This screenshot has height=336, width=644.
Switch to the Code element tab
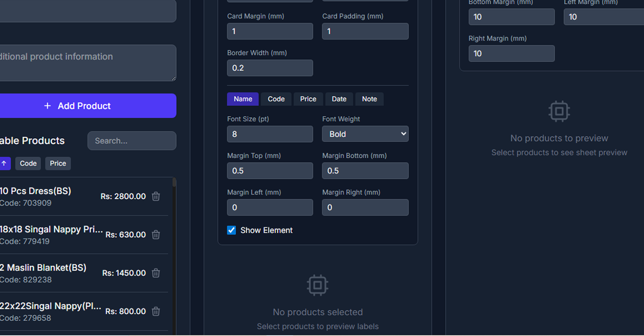[x=276, y=99]
